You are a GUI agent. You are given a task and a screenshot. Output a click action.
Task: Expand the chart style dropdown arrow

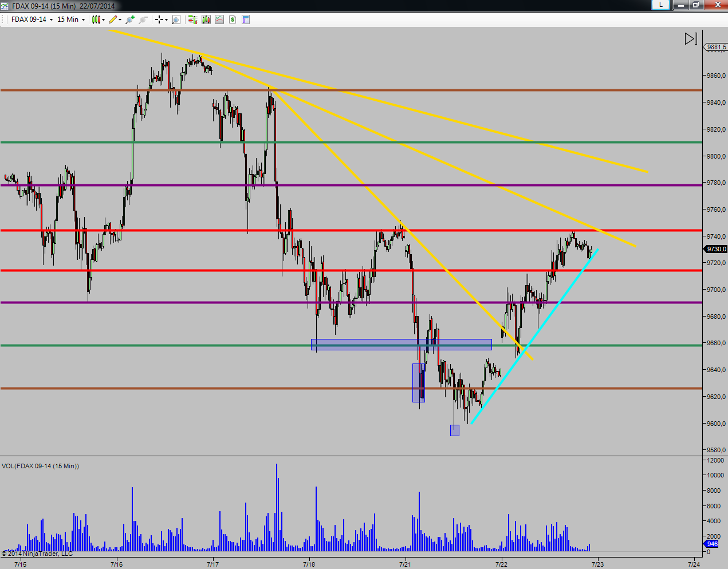click(x=104, y=19)
